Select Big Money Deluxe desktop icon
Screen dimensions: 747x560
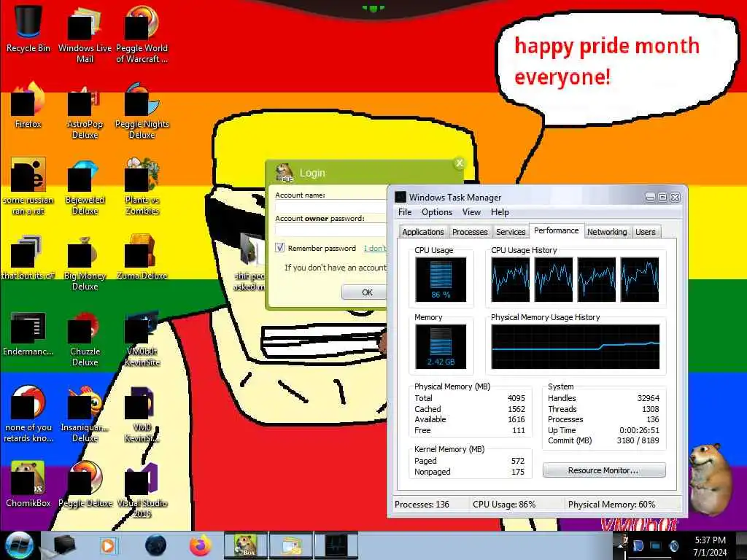[85, 262]
